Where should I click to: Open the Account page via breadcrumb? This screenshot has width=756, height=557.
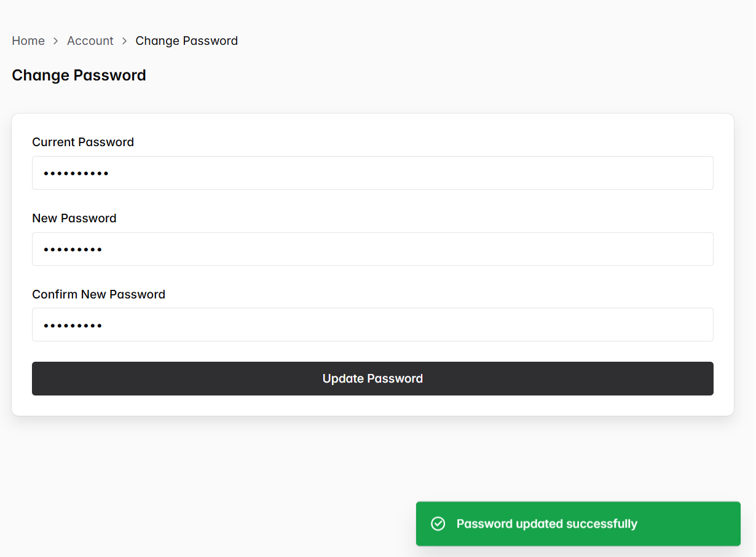click(90, 41)
